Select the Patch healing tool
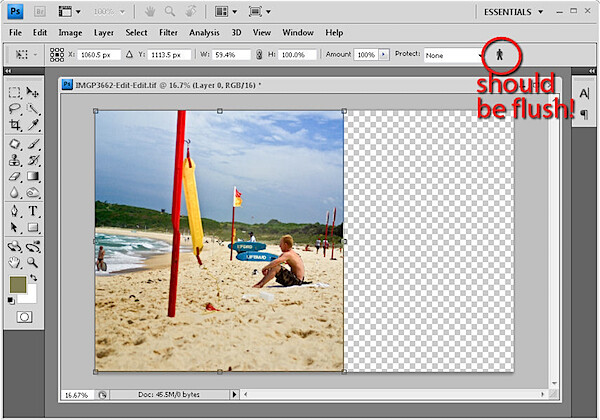 tap(15, 144)
